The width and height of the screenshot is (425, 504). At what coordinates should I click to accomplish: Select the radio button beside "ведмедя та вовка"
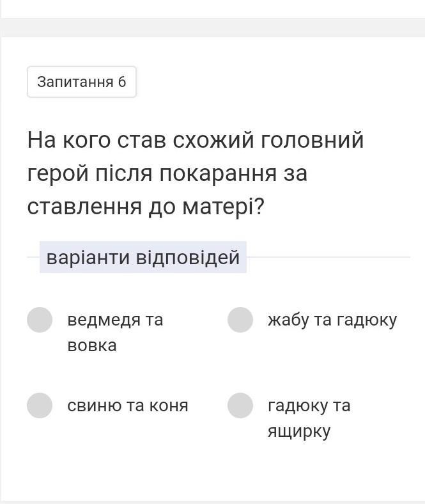pos(40,320)
